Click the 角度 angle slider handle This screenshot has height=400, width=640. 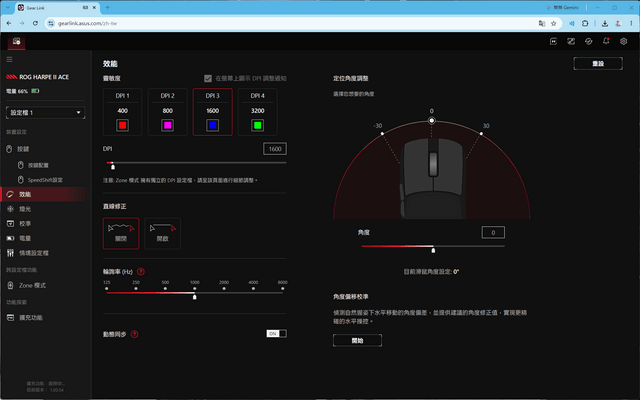click(x=433, y=250)
